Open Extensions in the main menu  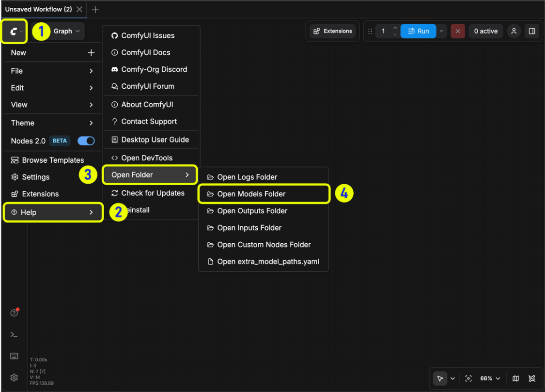pyautogui.click(x=52, y=194)
